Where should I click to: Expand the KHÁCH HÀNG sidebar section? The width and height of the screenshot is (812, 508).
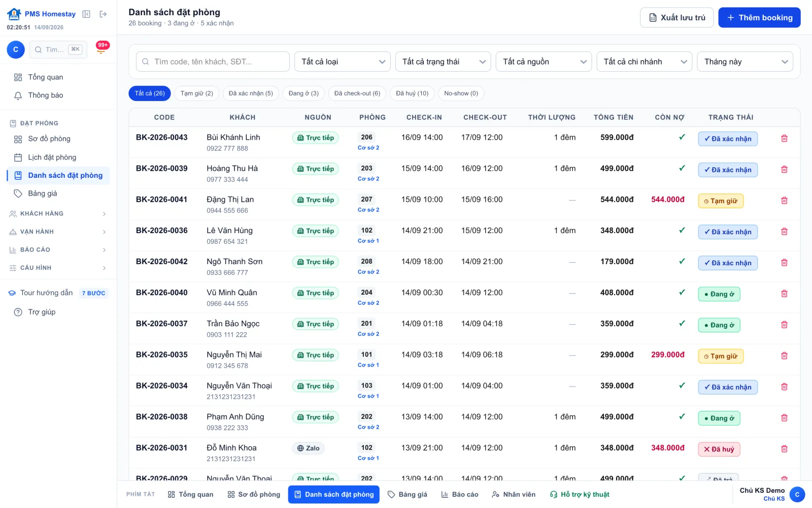pyautogui.click(x=58, y=213)
